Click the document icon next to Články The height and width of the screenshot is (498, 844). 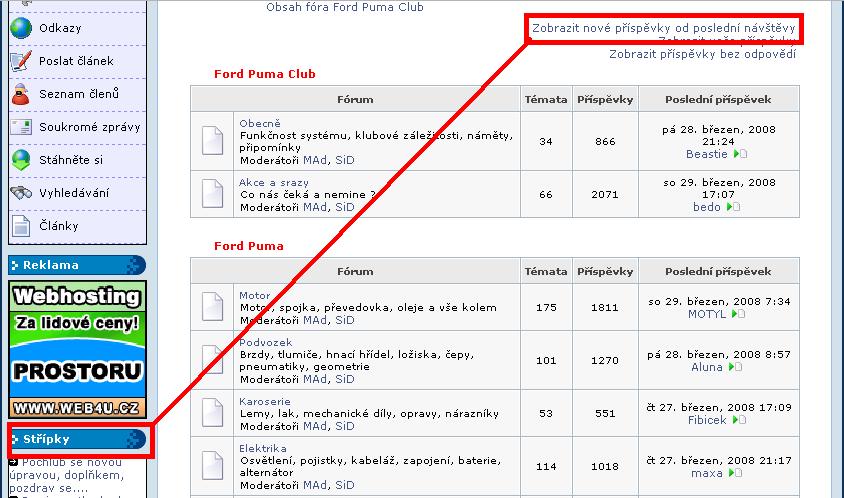(x=21, y=226)
